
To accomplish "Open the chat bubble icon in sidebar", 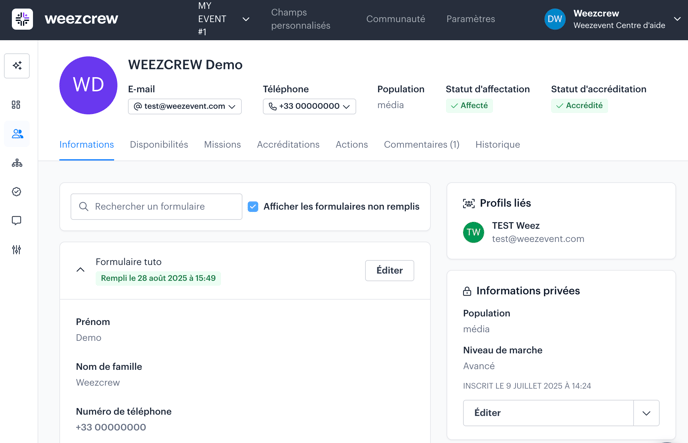I will pos(17,220).
